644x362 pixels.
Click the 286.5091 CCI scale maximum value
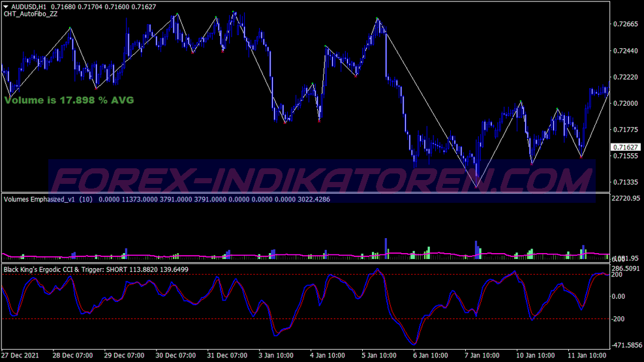coord(626,268)
